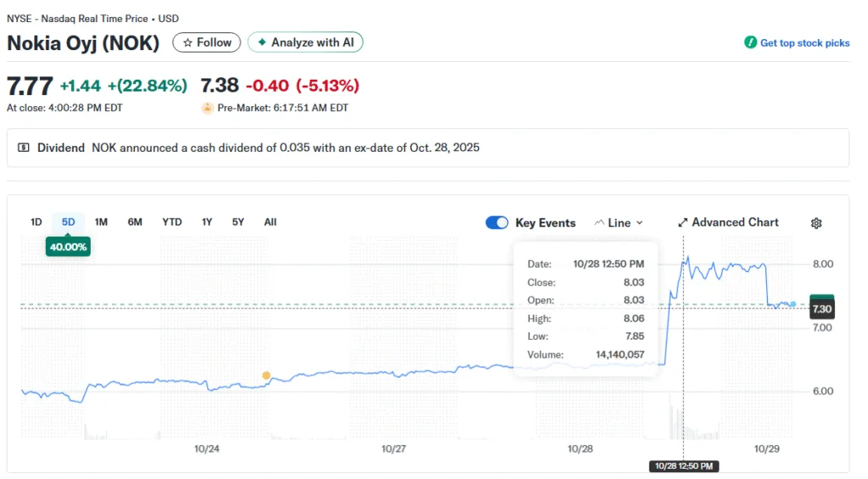Click the 10/29 date axis label
The width and height of the screenshot is (868, 479).
click(766, 448)
